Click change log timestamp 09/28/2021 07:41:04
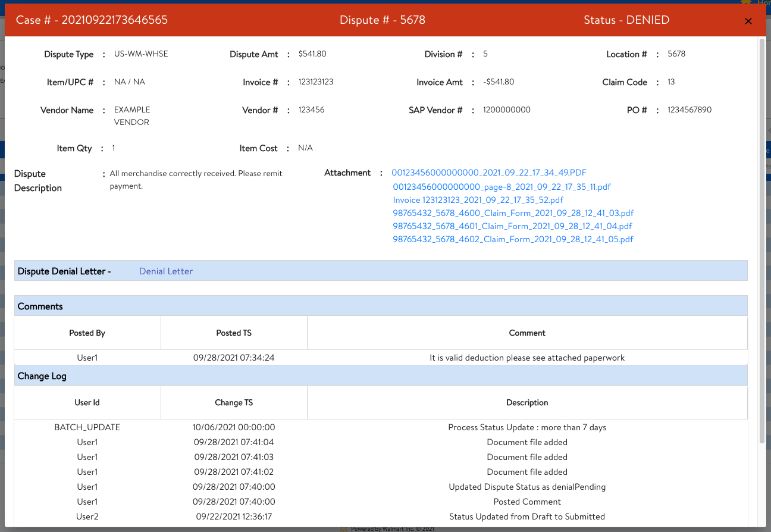The image size is (771, 532). tap(234, 442)
